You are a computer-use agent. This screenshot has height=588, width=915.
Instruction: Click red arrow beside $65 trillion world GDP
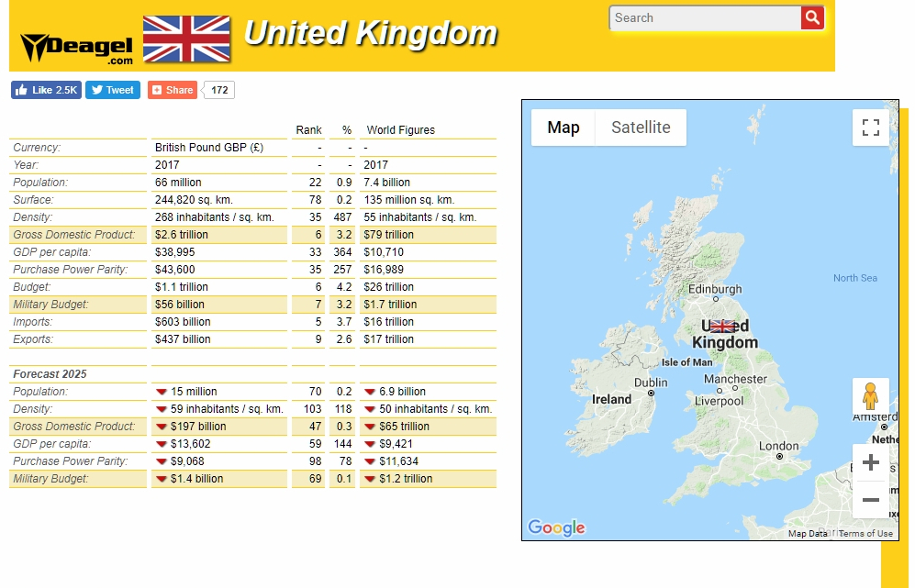369,427
